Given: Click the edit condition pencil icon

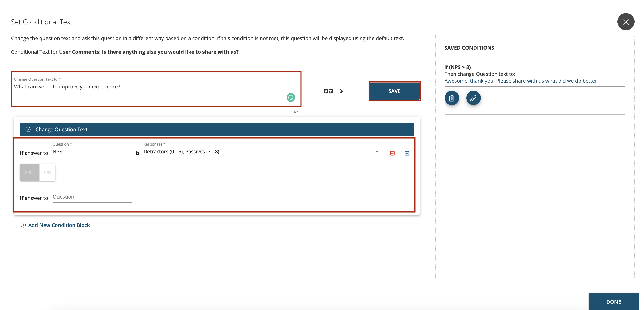Looking at the screenshot, I should 473,98.
